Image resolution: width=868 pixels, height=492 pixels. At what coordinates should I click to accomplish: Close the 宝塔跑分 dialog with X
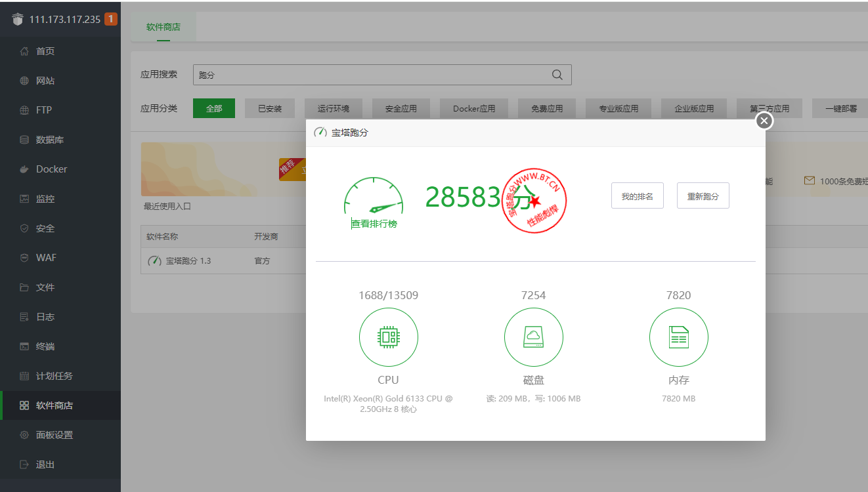764,121
